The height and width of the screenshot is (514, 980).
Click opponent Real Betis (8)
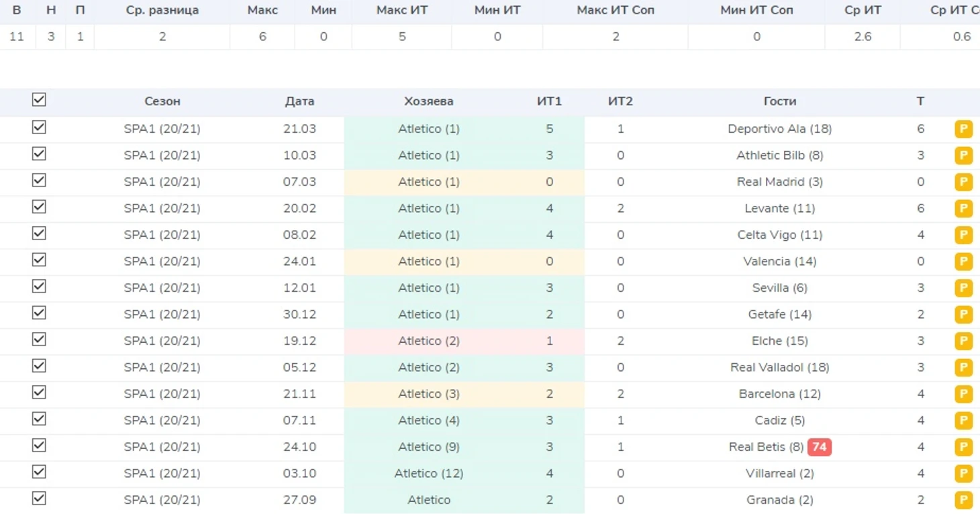pos(767,447)
